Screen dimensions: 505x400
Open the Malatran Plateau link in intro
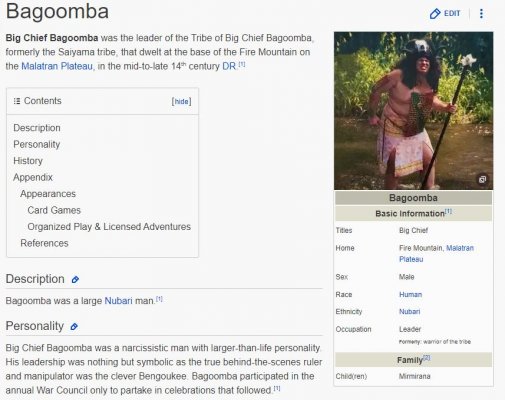click(57, 66)
